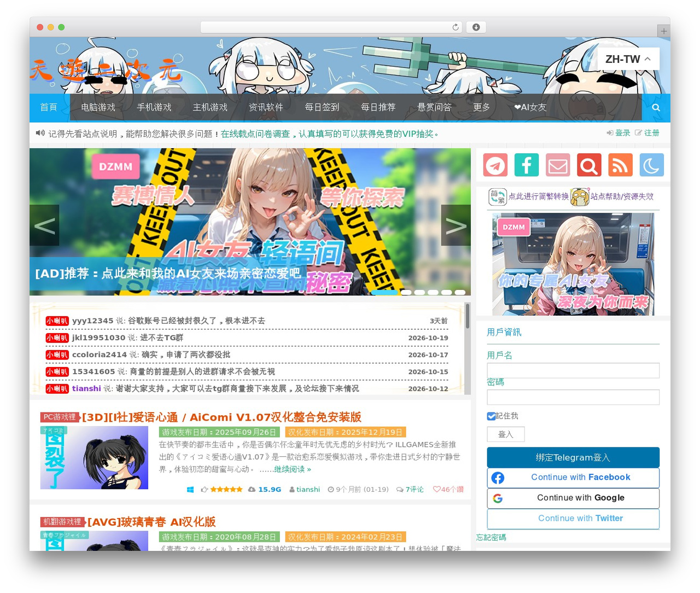
Task: Open the orange RSS feed icon
Action: (620, 165)
